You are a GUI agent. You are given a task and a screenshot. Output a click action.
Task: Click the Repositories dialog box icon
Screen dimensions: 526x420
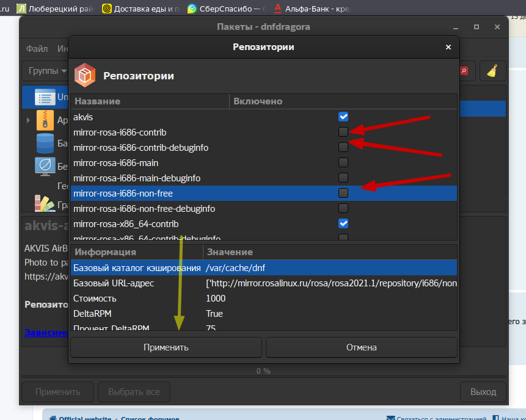pos(85,75)
